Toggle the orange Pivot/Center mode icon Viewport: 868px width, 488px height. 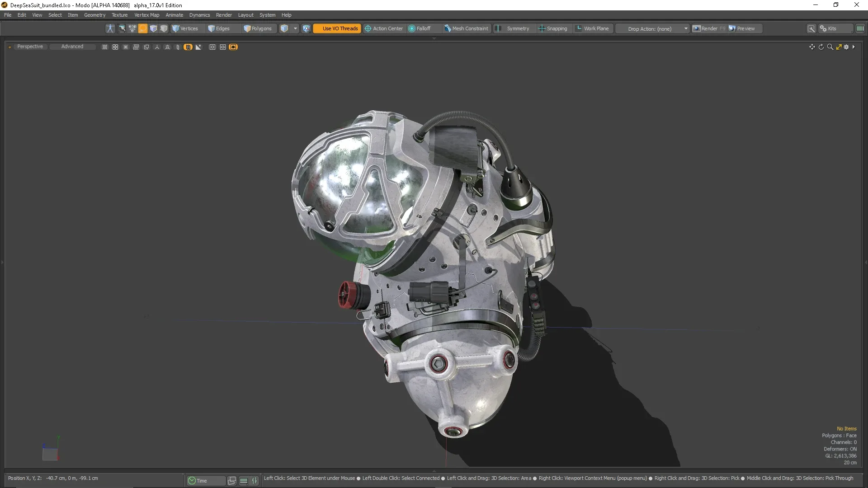(143, 28)
